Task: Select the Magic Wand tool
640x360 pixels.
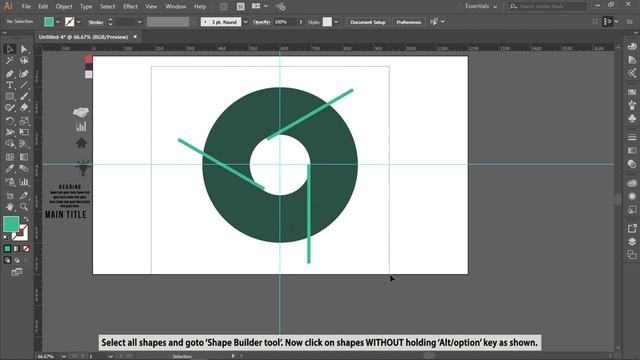Action: pos(10,61)
